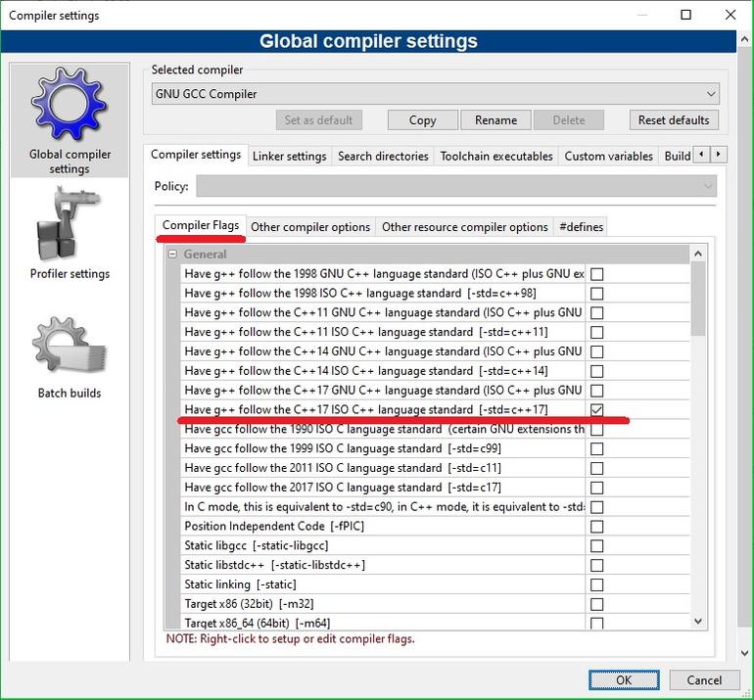Enable the -std=c++98 ISO flag checkbox

point(596,294)
